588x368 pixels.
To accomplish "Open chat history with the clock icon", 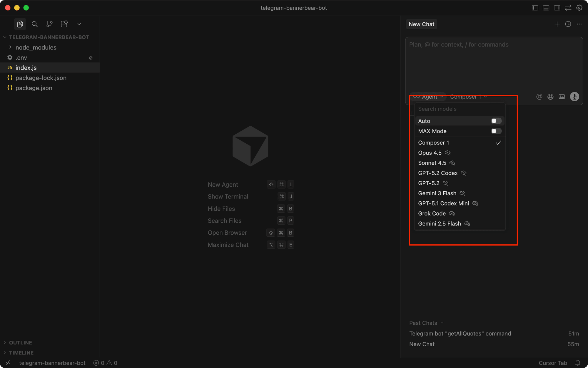I will [x=568, y=24].
